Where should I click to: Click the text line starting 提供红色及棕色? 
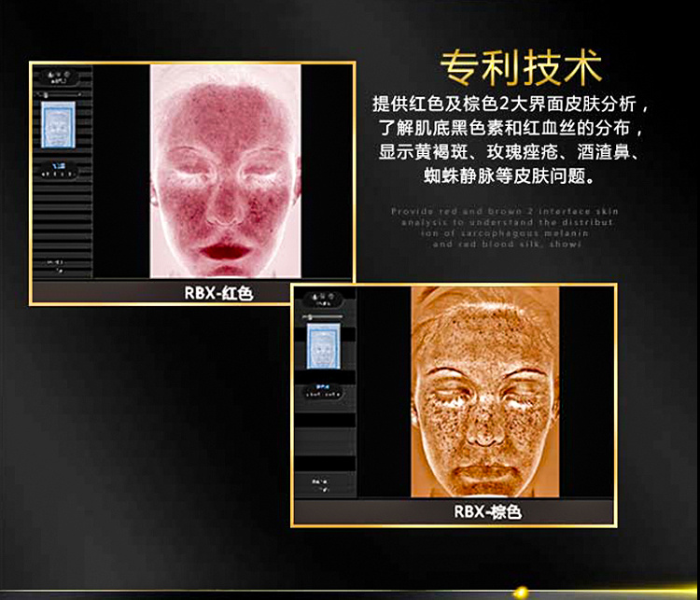[509, 105]
